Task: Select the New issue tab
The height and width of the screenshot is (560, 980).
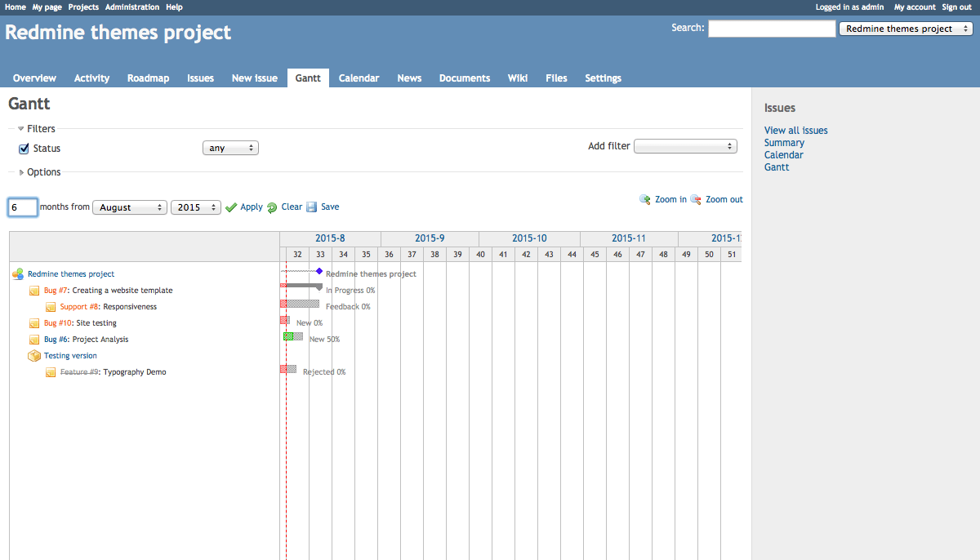Action: [255, 78]
